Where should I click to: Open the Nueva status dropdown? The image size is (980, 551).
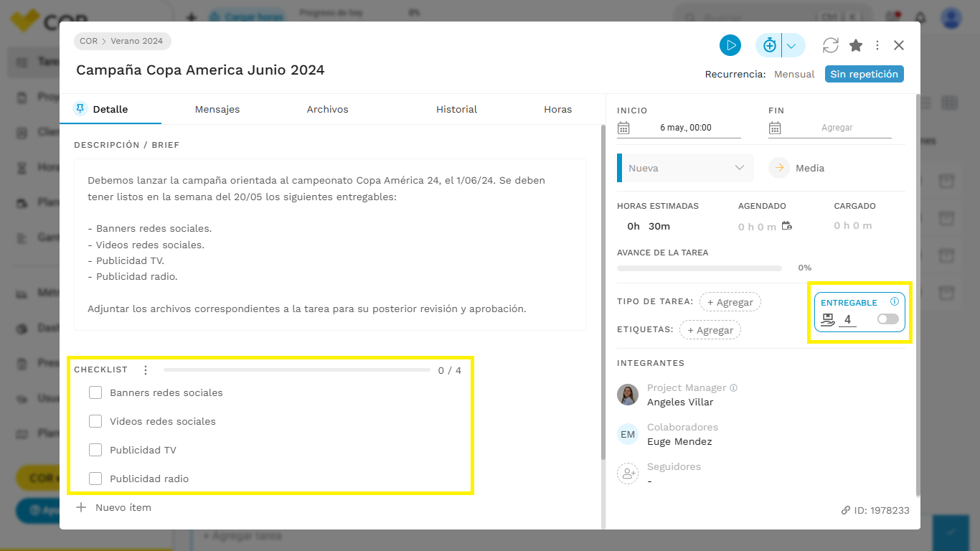coord(685,168)
